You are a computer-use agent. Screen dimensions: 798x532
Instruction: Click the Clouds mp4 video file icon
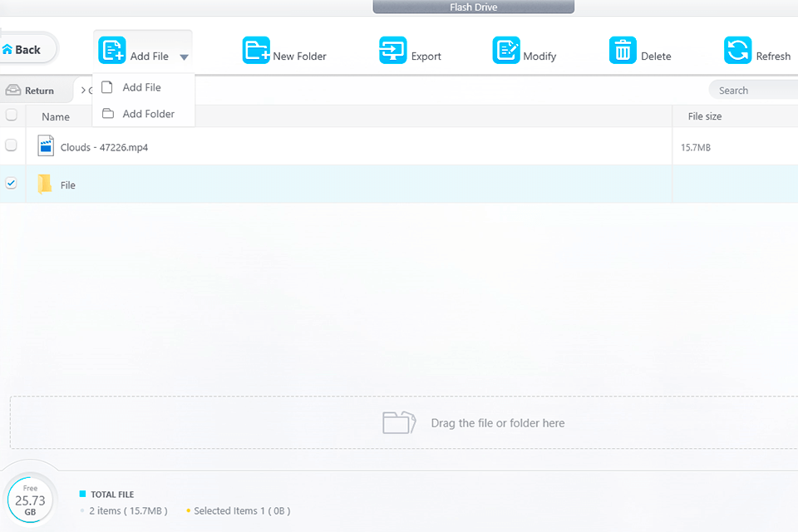46,146
